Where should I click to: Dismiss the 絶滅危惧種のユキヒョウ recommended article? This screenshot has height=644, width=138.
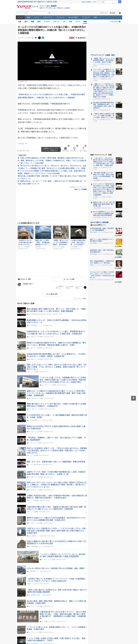tap(86, 326)
